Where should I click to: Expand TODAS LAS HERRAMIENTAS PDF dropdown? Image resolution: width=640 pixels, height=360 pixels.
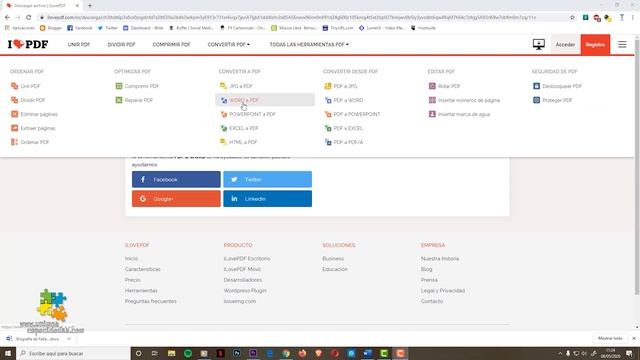coord(309,44)
